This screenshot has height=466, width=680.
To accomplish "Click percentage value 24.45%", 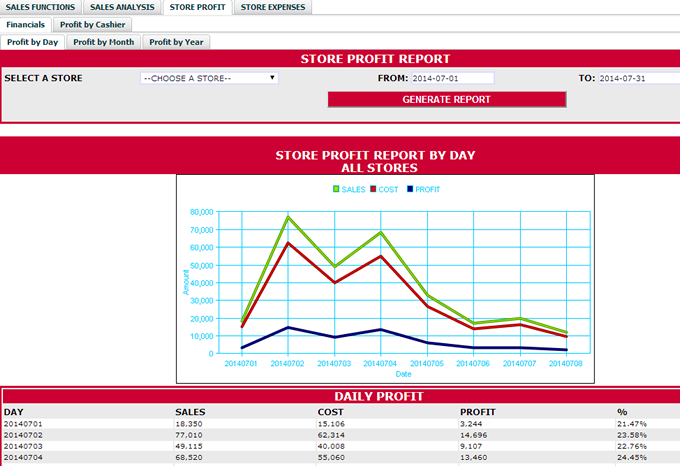I will [x=632, y=458].
